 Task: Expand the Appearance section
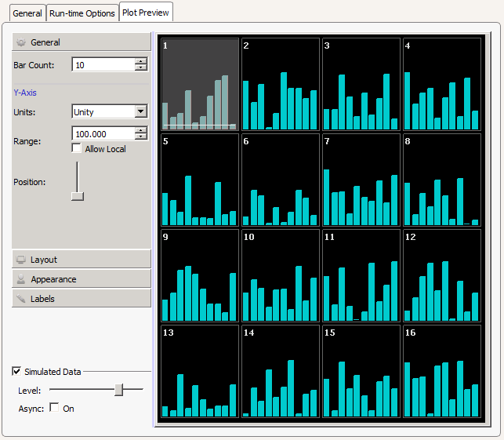click(x=82, y=279)
